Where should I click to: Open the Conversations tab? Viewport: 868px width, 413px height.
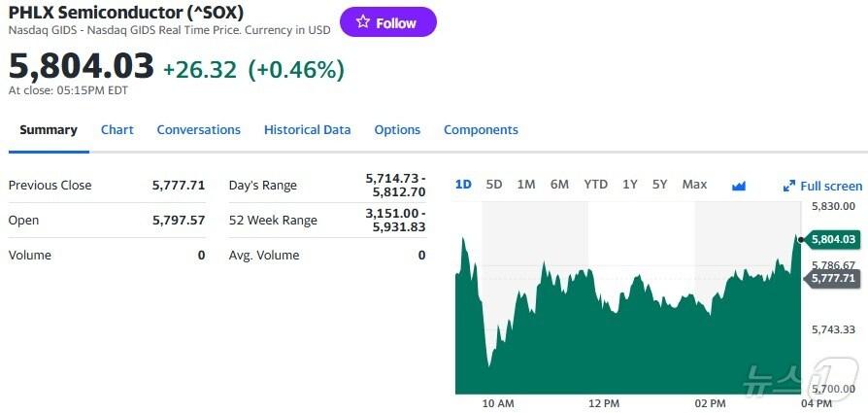click(x=198, y=130)
